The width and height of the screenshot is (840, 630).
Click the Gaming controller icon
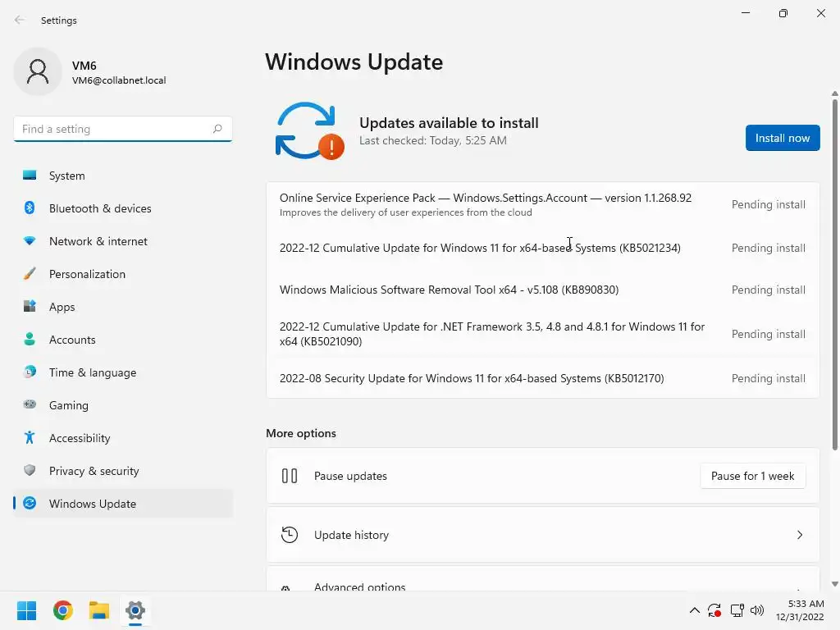click(x=30, y=404)
